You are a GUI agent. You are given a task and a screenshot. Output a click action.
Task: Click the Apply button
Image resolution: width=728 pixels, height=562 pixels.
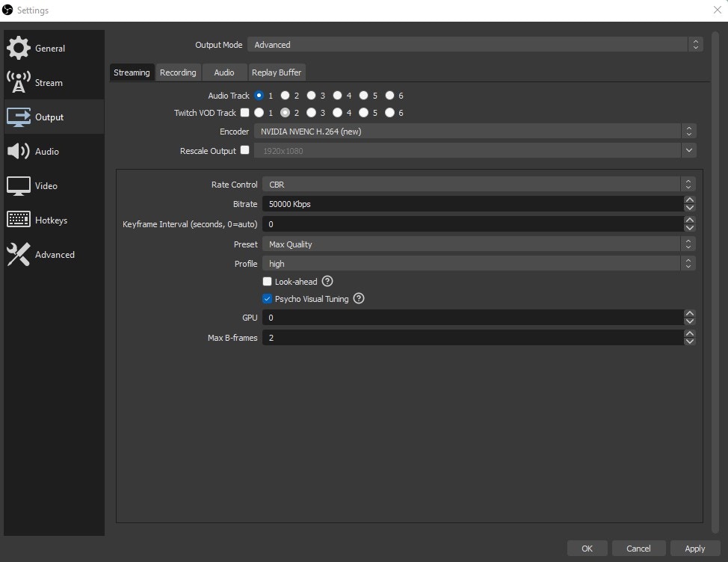point(694,548)
